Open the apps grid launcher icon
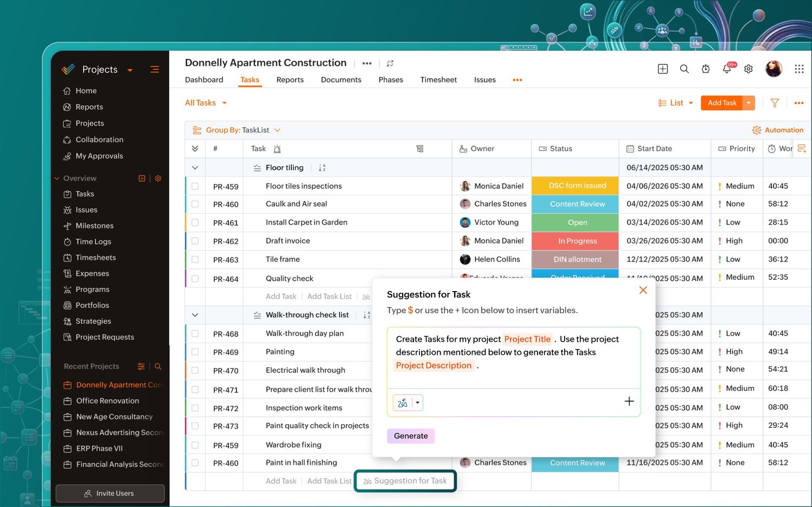Viewport: 812px width, 507px height. (x=799, y=69)
